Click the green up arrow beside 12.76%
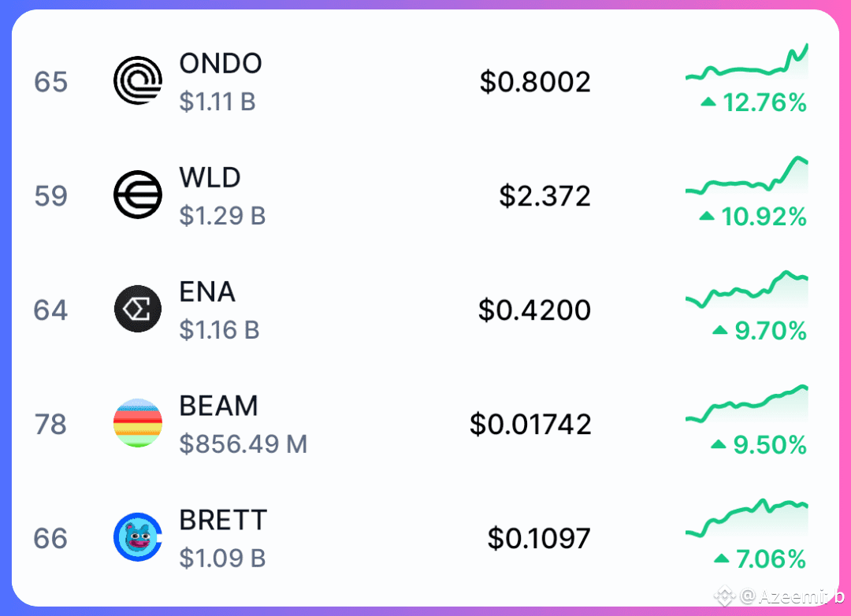This screenshot has height=616, width=851. (x=708, y=102)
